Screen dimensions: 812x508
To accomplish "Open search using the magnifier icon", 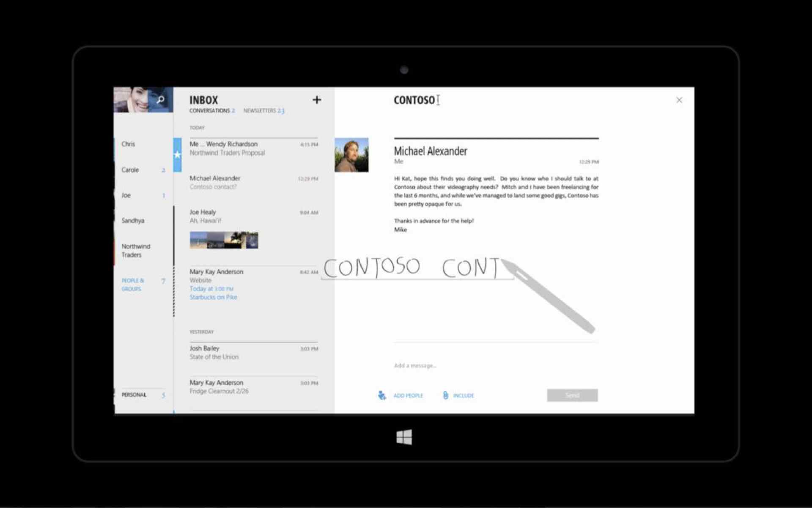I will point(161,99).
